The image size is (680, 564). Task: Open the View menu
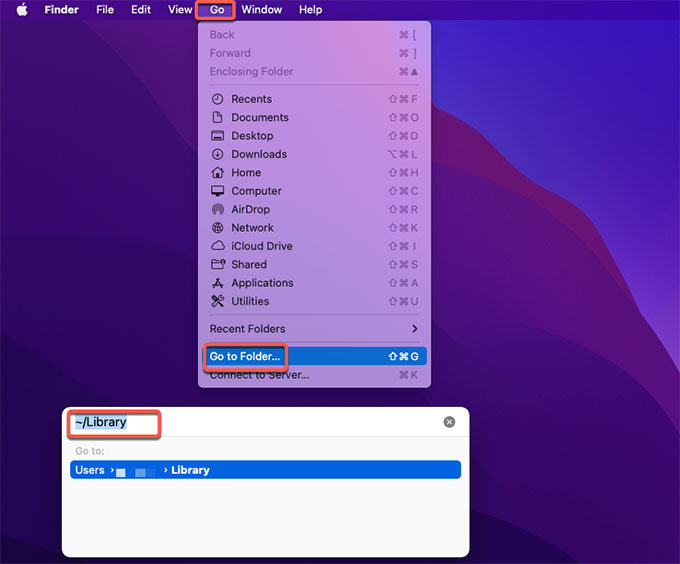(180, 10)
